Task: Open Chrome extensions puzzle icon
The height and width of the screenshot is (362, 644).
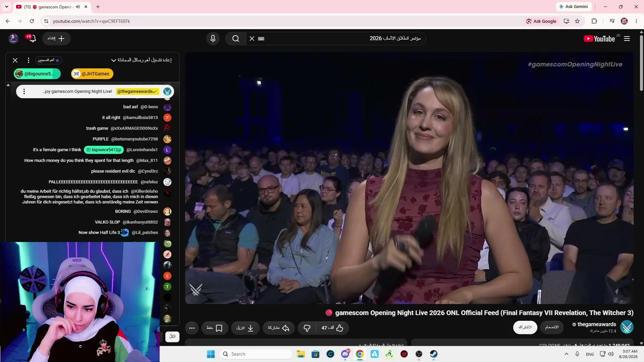Action: click(x=594, y=21)
